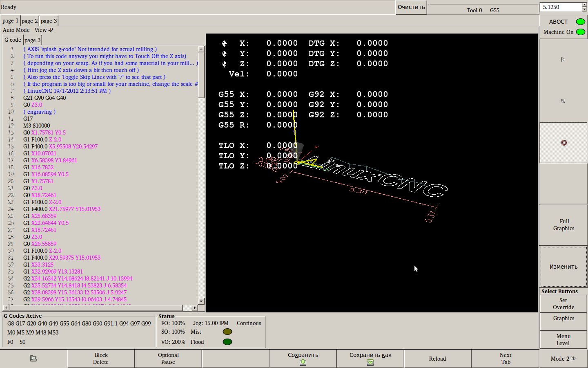Screen dimensions: 588x368
Task: Click the 'Continous' jog mode text
Action: pos(249,323)
